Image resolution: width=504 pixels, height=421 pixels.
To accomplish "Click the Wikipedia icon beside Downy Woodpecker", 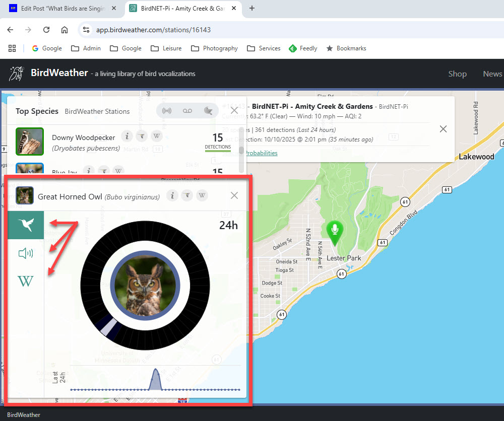I will tap(157, 136).
